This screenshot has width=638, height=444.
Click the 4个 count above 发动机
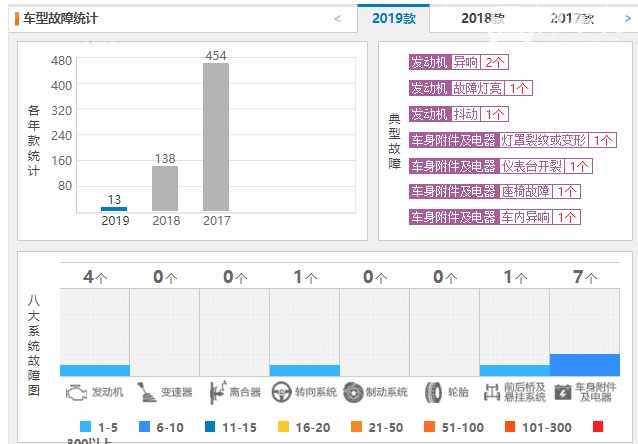click(95, 277)
